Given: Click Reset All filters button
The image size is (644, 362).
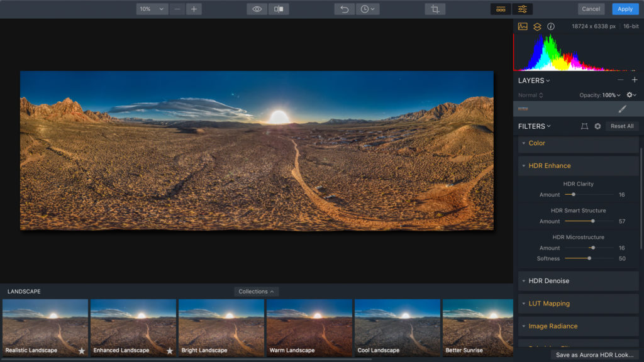Looking at the screenshot, I should click(622, 126).
